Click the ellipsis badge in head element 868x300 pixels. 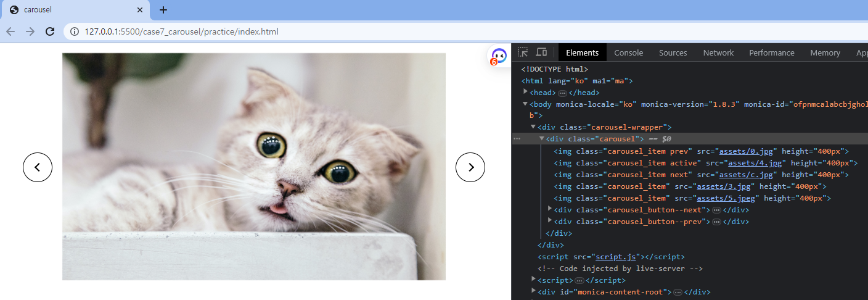(562, 93)
